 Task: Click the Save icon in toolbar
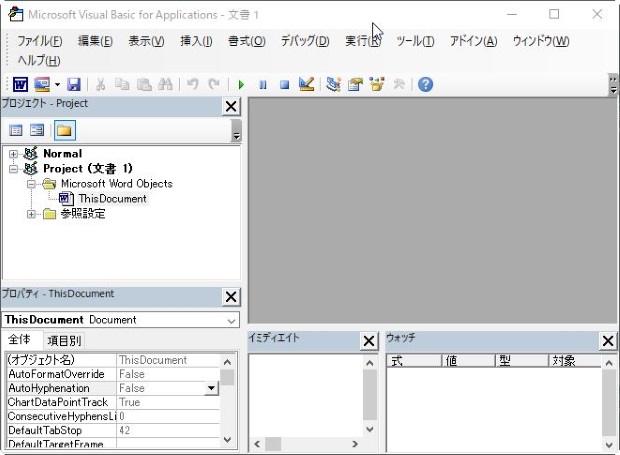[74, 84]
